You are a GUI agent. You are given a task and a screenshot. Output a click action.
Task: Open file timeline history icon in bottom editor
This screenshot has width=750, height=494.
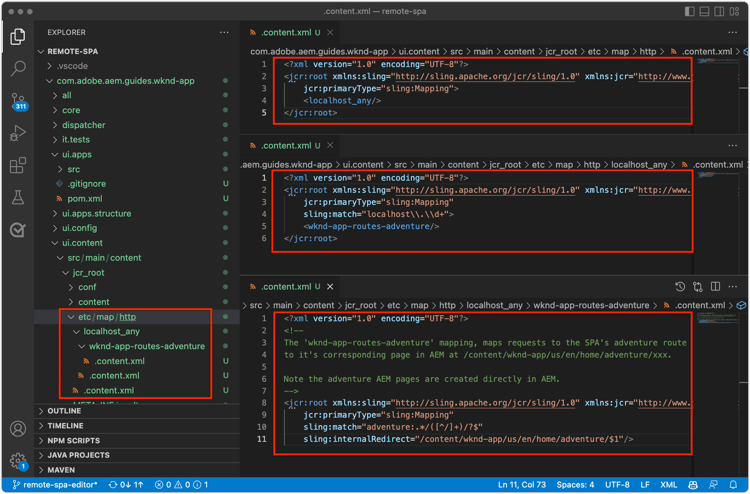pos(680,287)
